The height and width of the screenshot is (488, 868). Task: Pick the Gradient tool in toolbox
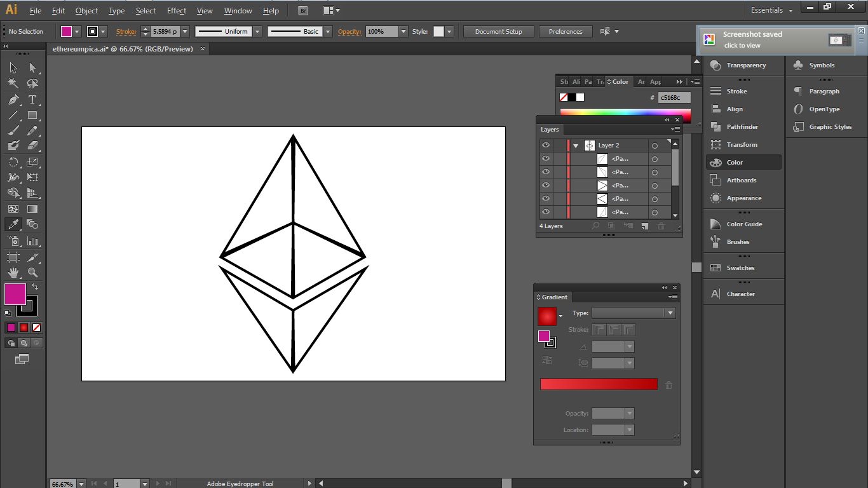point(32,209)
